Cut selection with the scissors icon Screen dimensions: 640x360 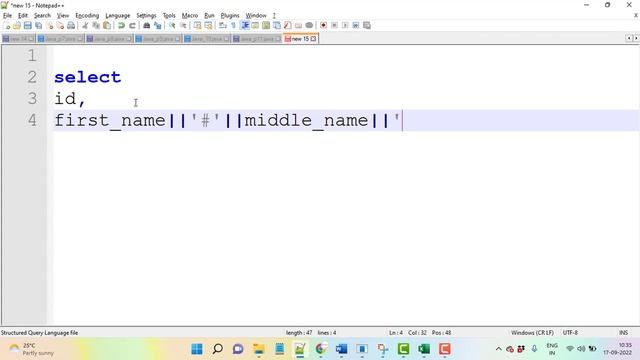point(85,25)
